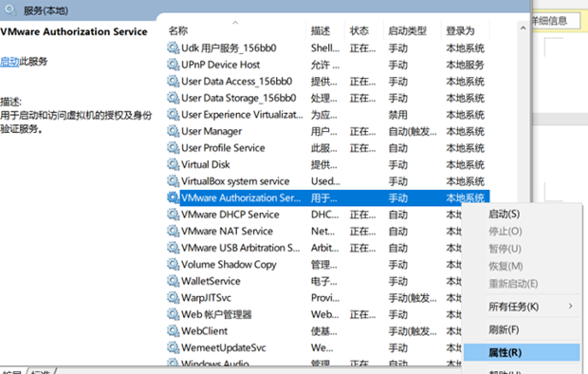Click the 启动 link to start service
Image resolution: width=588 pixels, height=374 pixels.
coord(9,62)
